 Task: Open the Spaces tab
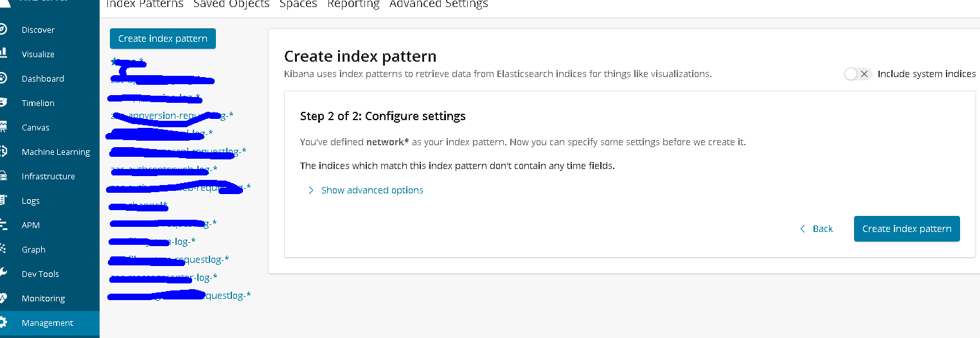[x=298, y=4]
